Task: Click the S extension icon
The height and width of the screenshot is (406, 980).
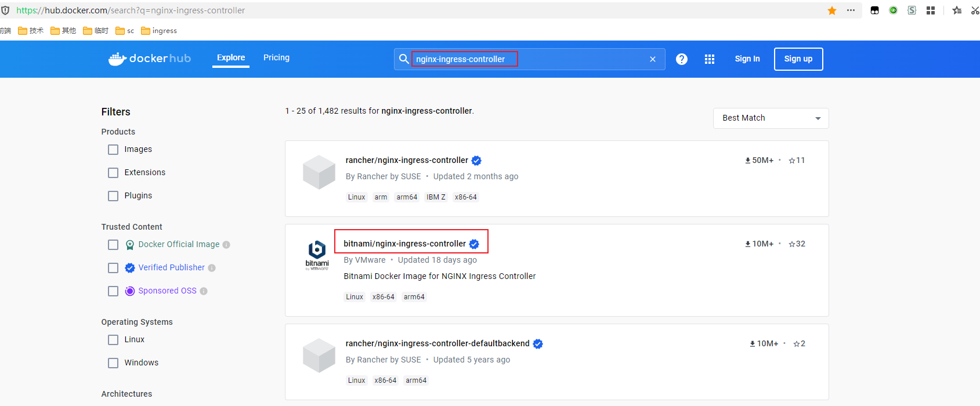Action: pos(912,10)
